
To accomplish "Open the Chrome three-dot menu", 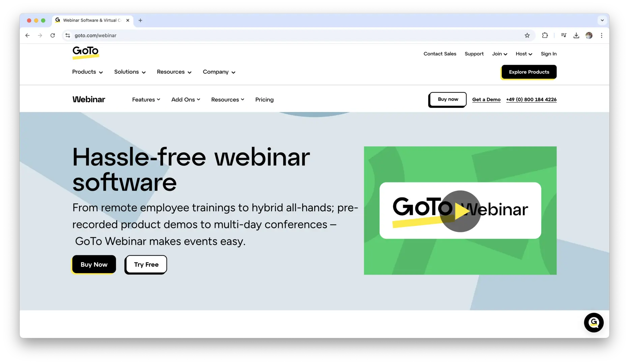I will [x=601, y=35].
